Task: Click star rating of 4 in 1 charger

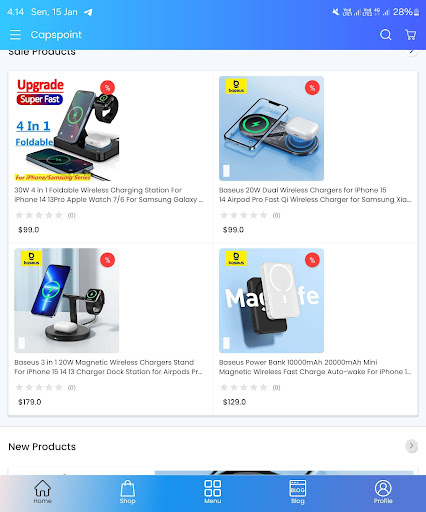Action: tap(39, 215)
